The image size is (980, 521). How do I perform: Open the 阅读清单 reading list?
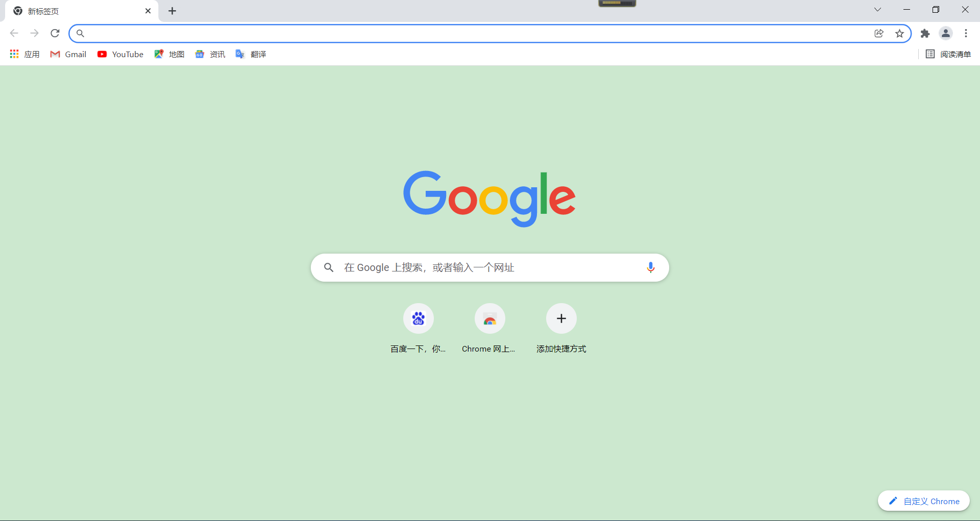pyautogui.click(x=948, y=54)
